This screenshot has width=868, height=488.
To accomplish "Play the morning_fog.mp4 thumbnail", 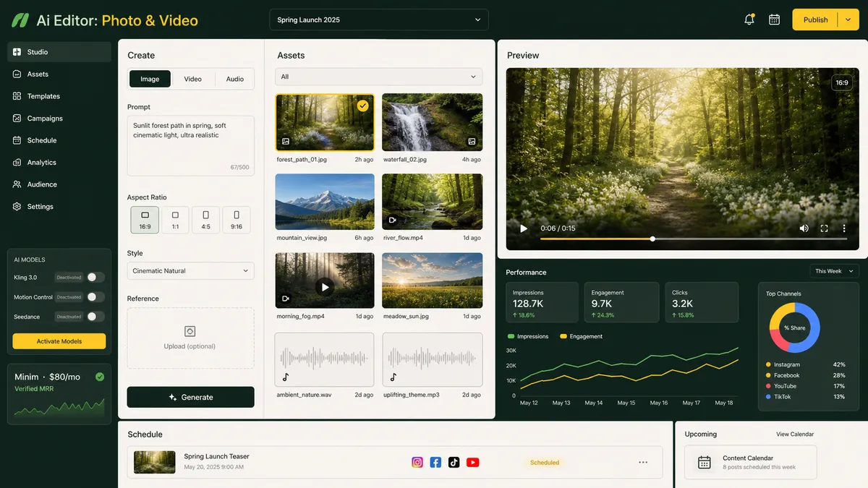I will pos(325,287).
